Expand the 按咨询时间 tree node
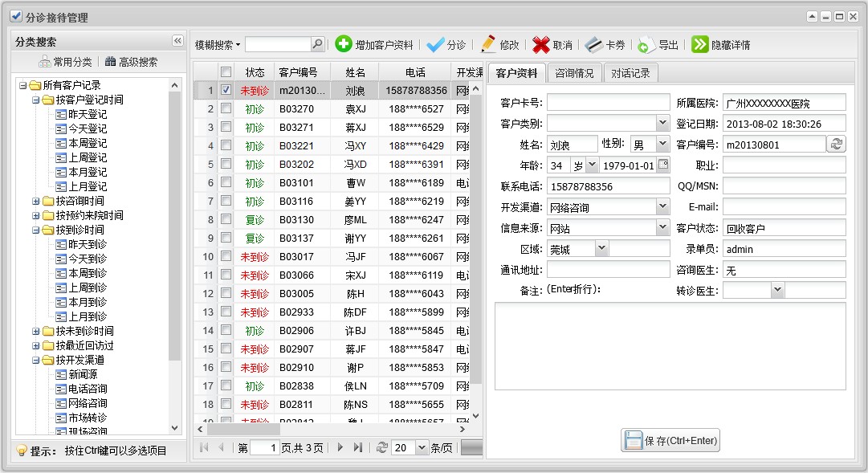The width and height of the screenshot is (868, 473). point(35,201)
